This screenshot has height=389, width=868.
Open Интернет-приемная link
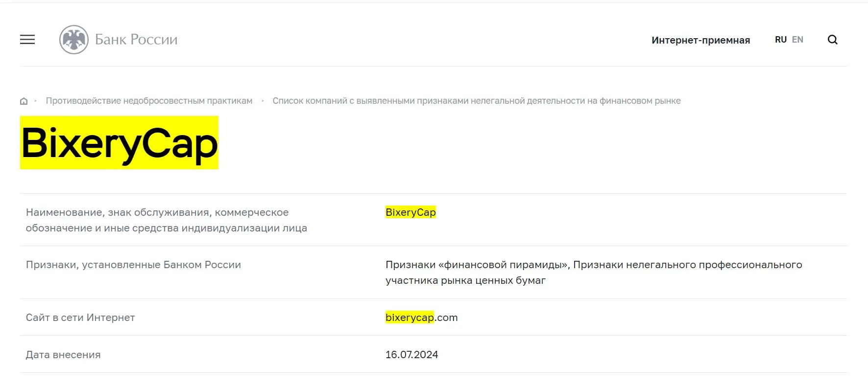(x=700, y=40)
